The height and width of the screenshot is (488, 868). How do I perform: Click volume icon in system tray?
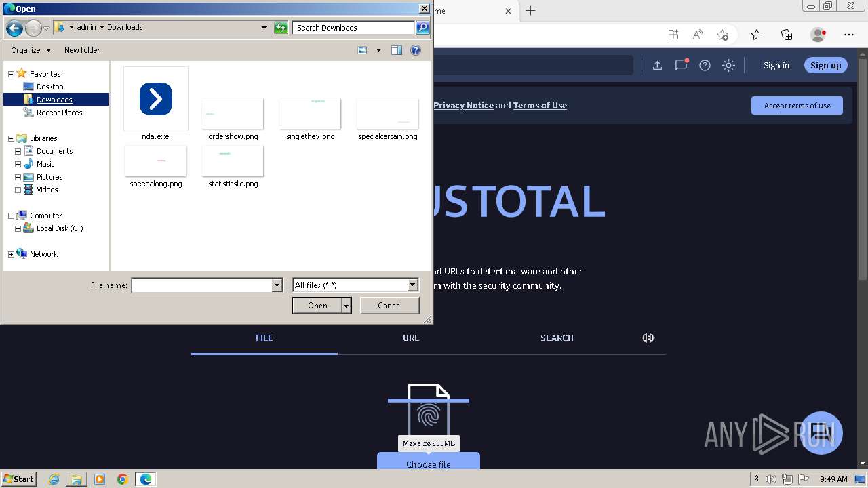772,479
